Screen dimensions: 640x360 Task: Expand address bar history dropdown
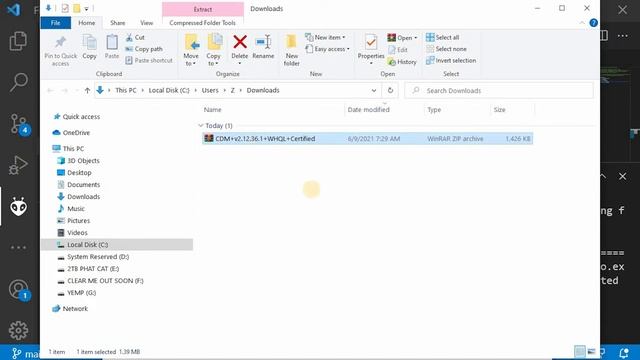(373, 90)
